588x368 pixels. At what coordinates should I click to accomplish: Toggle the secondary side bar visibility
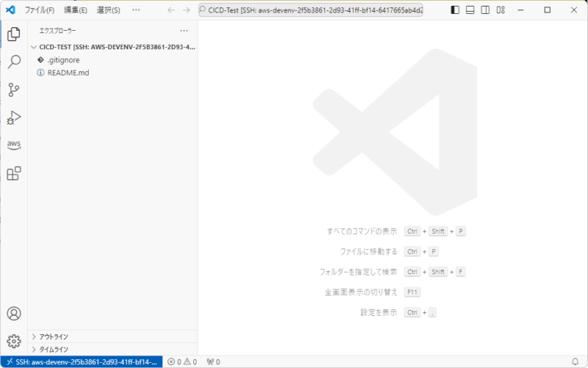pos(486,10)
